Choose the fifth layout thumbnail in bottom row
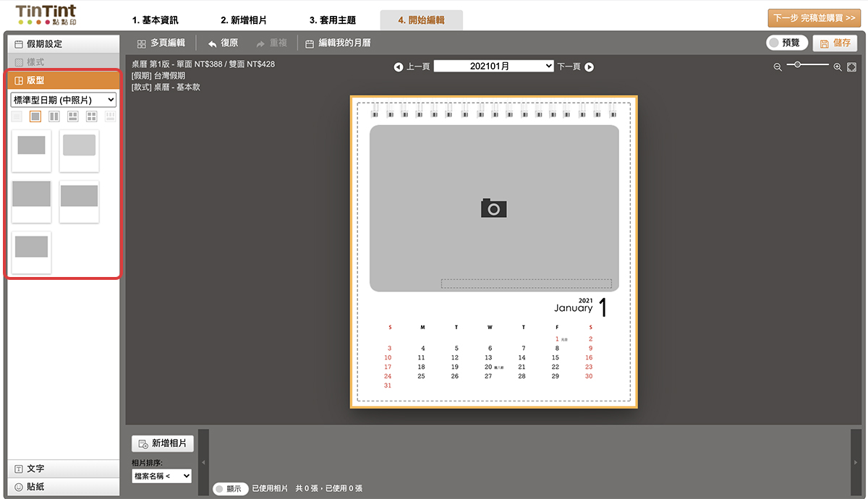 32,252
